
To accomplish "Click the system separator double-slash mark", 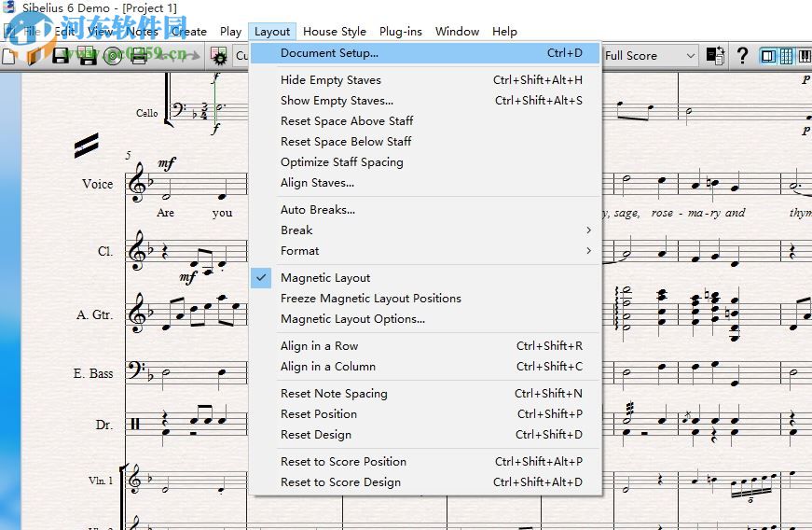I will 86,145.
